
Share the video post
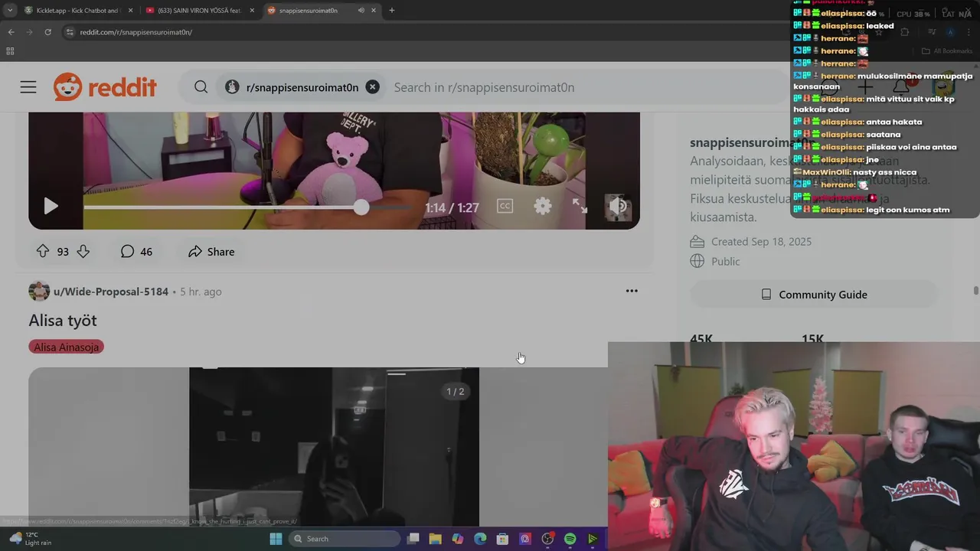click(211, 251)
